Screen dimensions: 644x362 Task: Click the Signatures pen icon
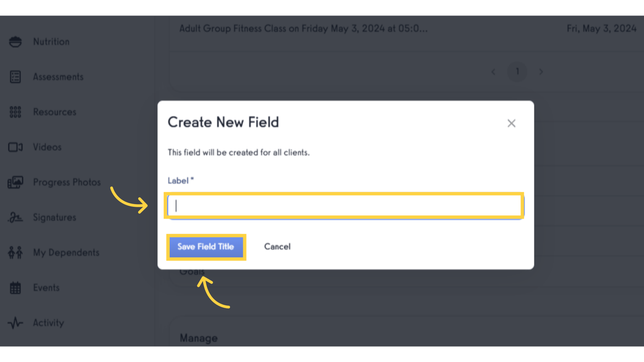coord(15,217)
